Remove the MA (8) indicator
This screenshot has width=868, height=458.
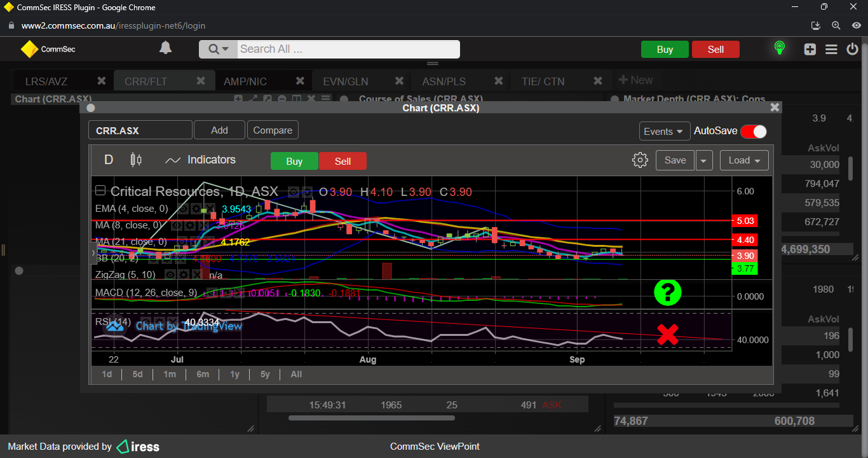[x=203, y=225]
